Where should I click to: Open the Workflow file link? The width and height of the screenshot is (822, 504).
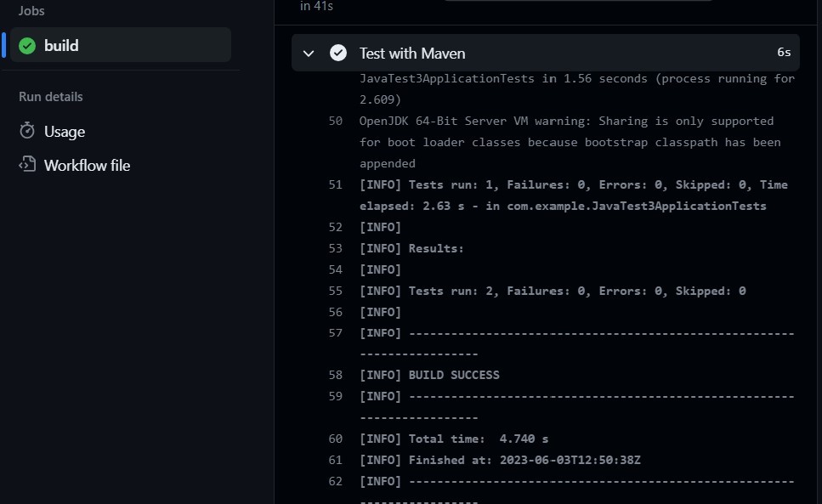pyautogui.click(x=87, y=166)
